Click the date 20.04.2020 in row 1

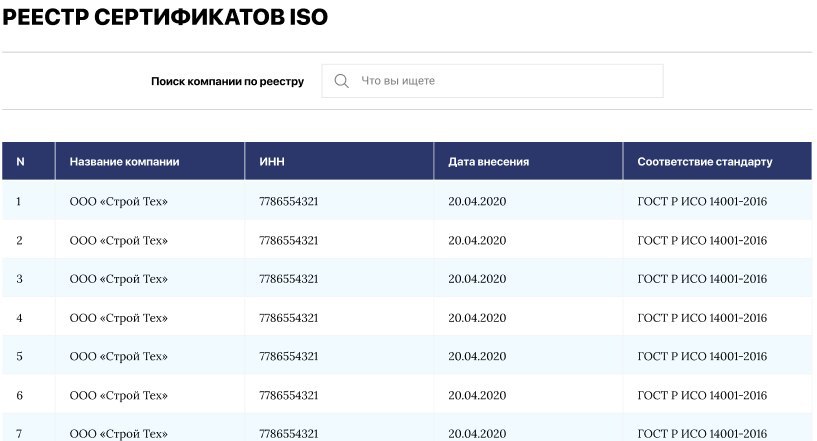(477, 201)
